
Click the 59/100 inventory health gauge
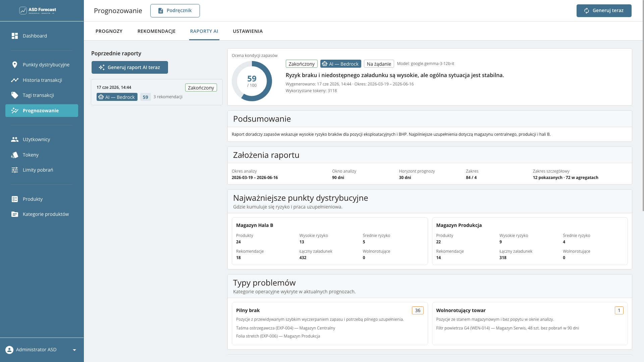tap(252, 81)
